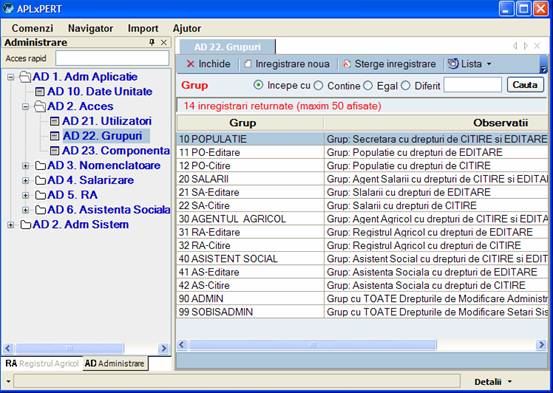Click form icon of AD 21. Utilizatori
Screen dimensions: 553x393
[x=55, y=121]
